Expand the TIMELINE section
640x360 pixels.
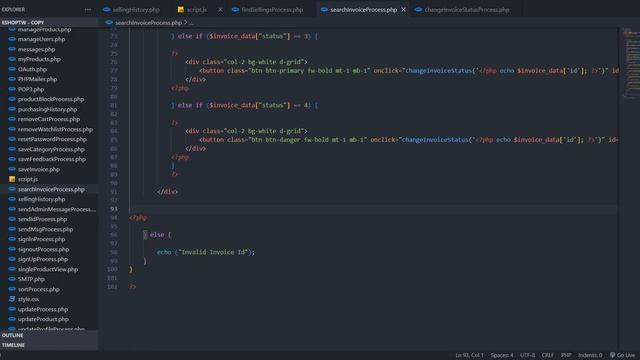[x=49, y=345]
